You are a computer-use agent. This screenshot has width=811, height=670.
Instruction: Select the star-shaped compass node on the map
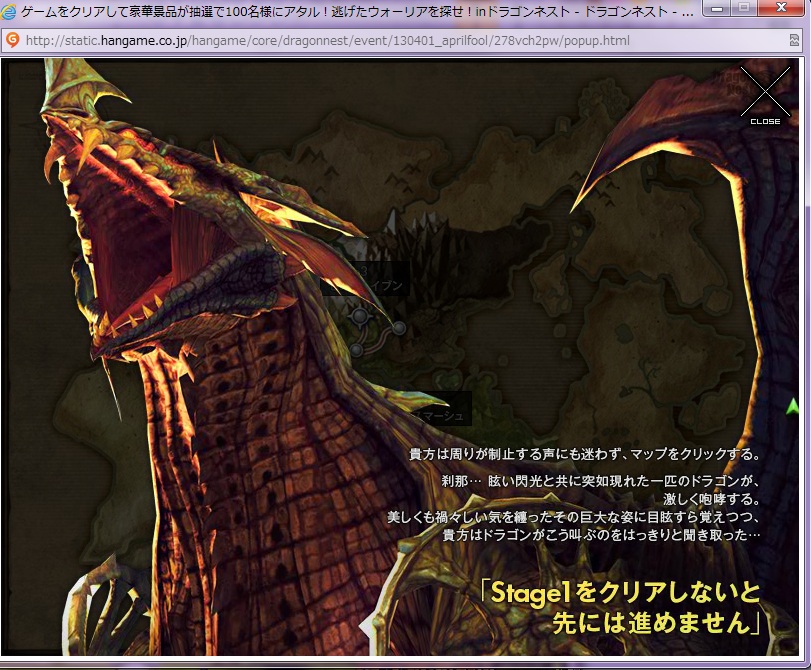[x=360, y=316]
